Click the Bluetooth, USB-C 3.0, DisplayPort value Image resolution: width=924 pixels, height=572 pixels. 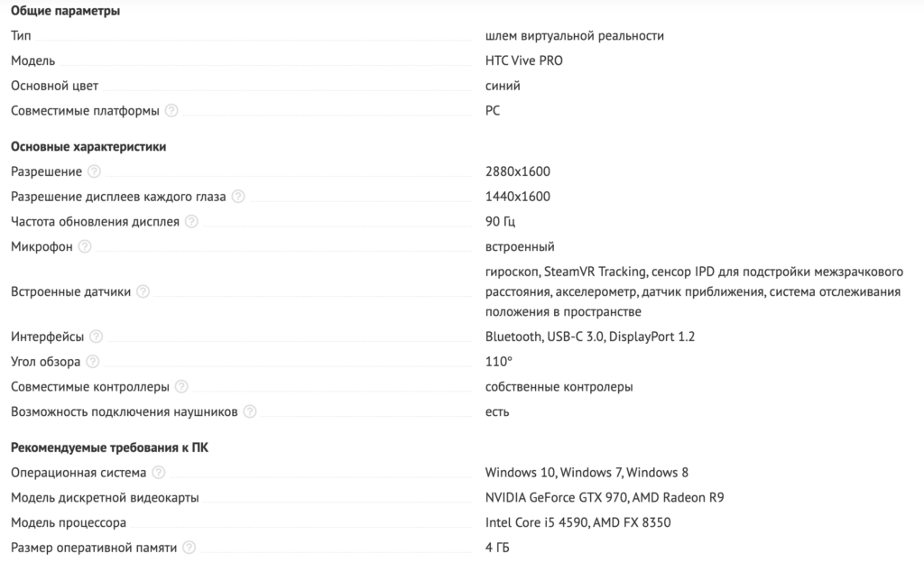point(590,337)
